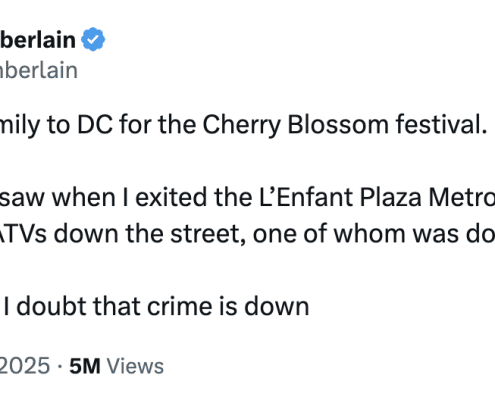
Task: Click the words for the in first line
Action: click(x=158, y=124)
